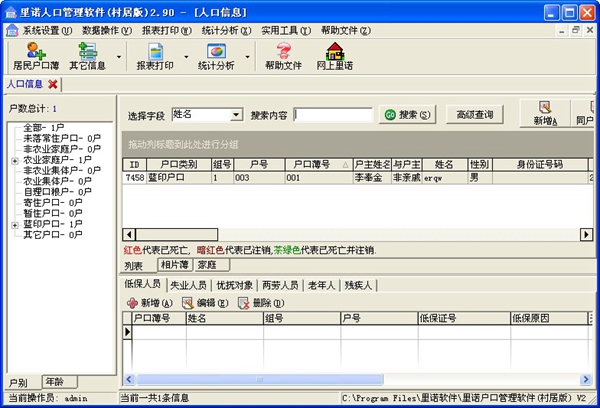Click the 身份证号码 column header

pos(540,165)
